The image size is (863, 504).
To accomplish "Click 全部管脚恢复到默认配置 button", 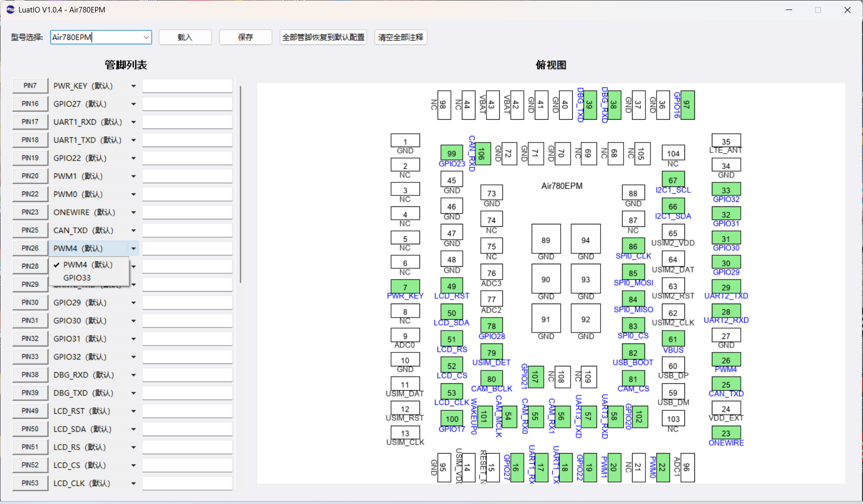I will (323, 37).
